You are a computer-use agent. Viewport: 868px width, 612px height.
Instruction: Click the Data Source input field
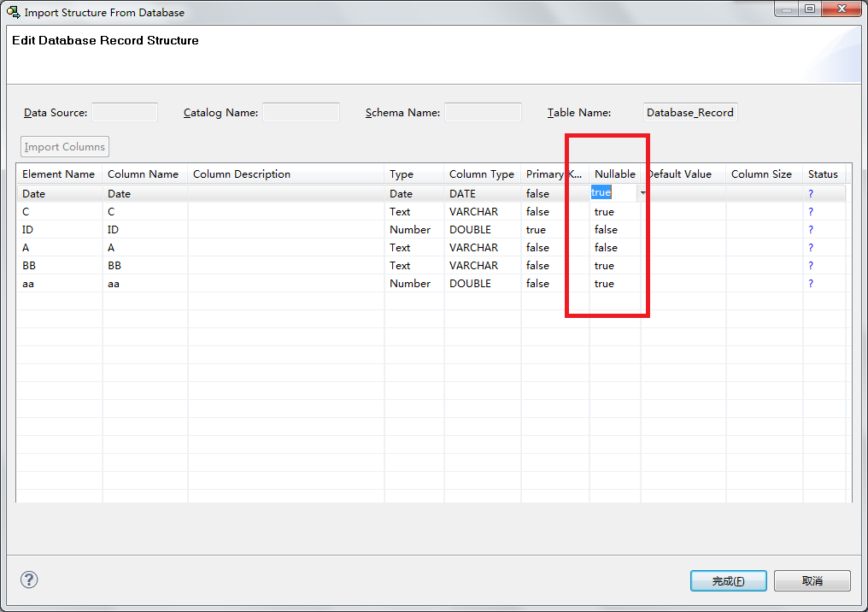(125, 112)
